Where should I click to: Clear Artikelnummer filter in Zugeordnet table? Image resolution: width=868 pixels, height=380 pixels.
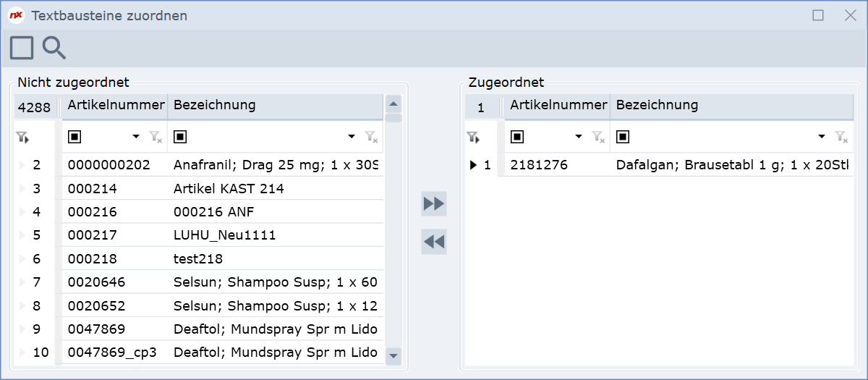598,137
